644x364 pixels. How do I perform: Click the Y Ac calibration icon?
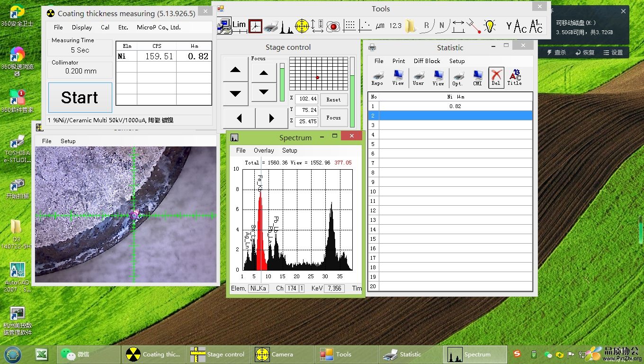click(x=516, y=26)
